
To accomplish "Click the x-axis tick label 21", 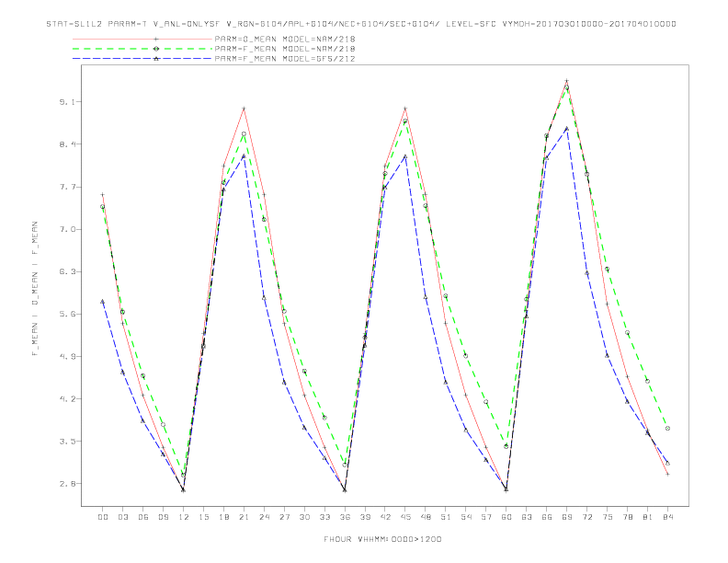I will (244, 517).
